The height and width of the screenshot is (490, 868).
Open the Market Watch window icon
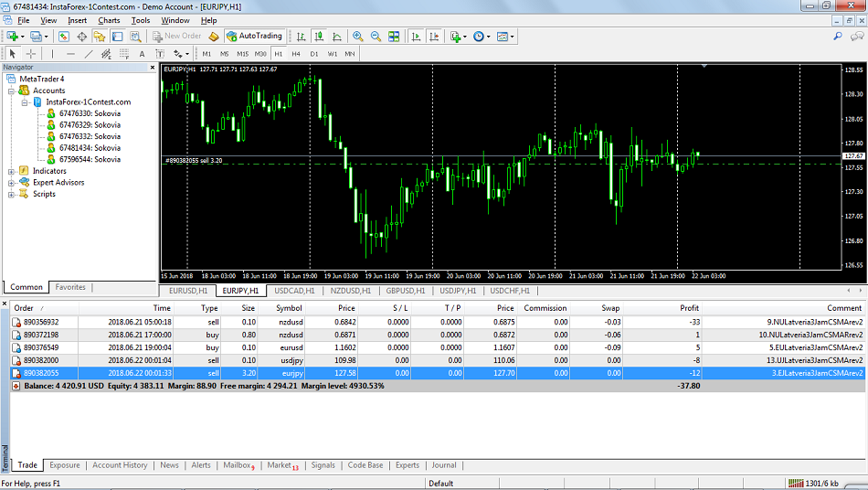pyautogui.click(x=64, y=37)
